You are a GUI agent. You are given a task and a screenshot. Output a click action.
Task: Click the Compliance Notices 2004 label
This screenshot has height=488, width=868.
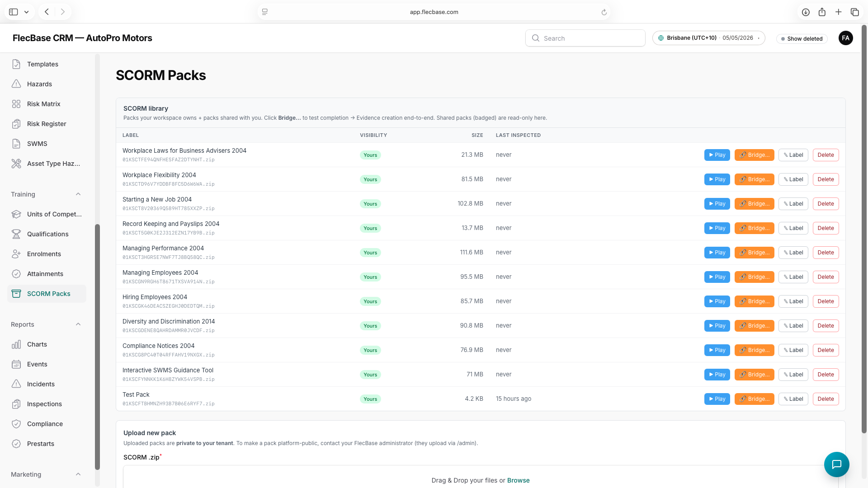(x=158, y=346)
